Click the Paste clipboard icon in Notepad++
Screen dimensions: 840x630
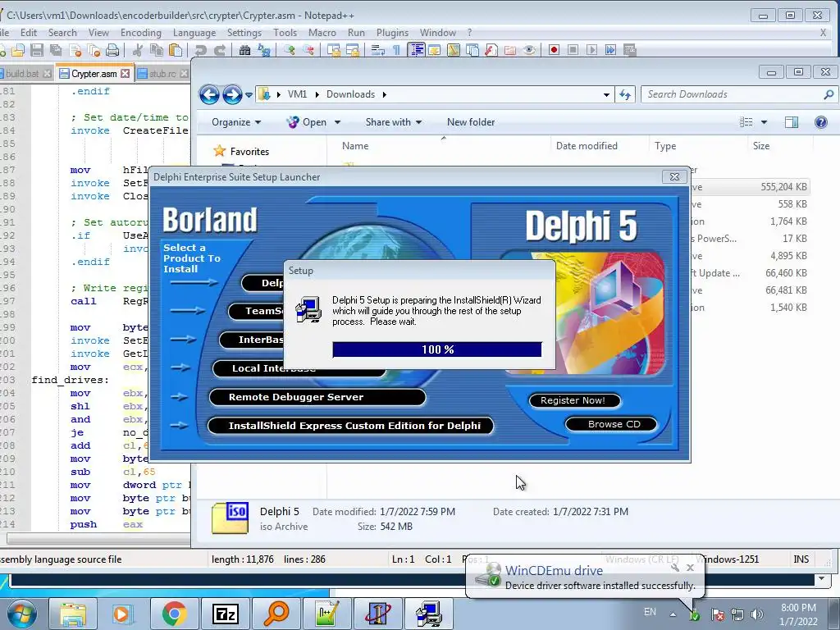pos(176,50)
